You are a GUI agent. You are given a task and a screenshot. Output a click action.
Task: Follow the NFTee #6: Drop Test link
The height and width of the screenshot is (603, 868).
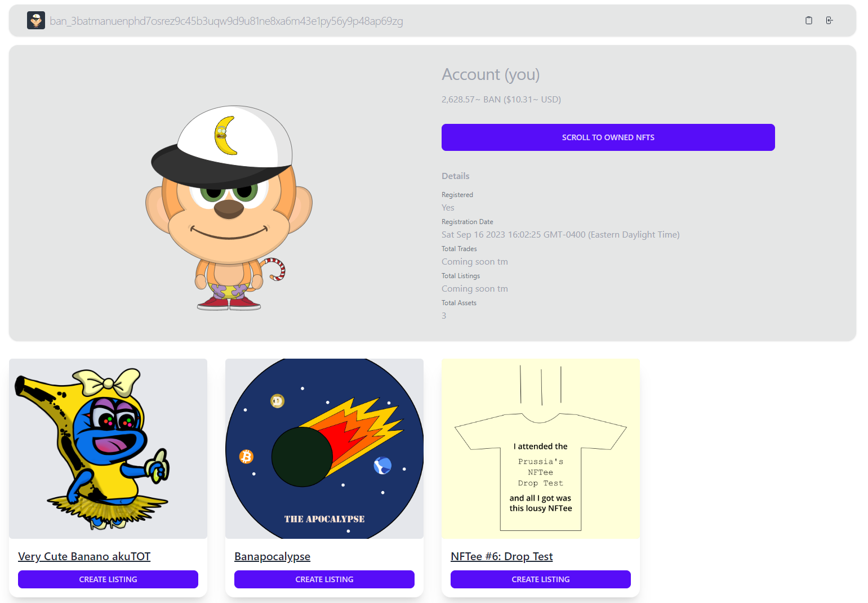pyautogui.click(x=501, y=556)
